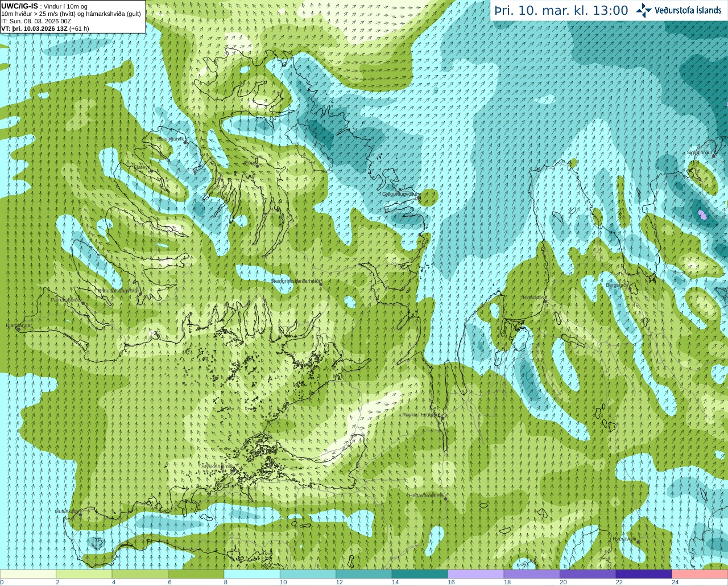Click the IT: Sun. 08. 03. 2026 00Z line
728x586 pixels.
pos(36,21)
